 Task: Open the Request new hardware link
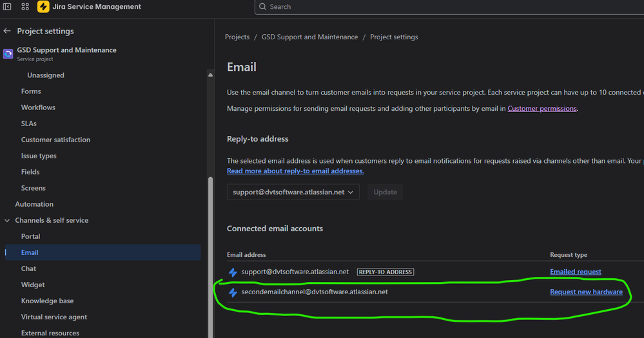click(586, 292)
